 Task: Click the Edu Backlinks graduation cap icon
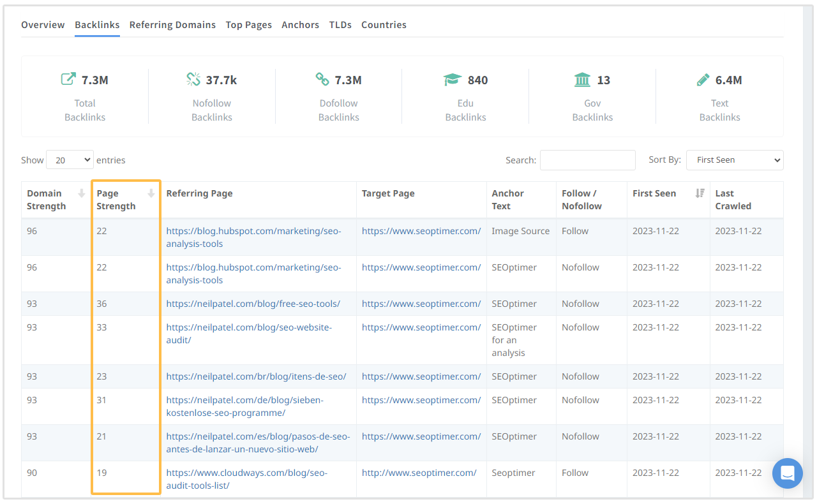(452, 80)
